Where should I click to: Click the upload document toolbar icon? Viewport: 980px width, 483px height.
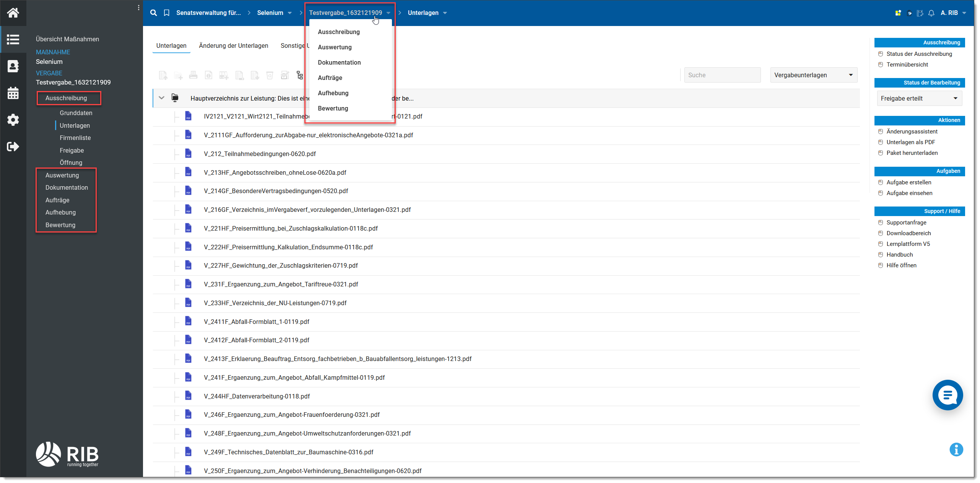tap(163, 75)
